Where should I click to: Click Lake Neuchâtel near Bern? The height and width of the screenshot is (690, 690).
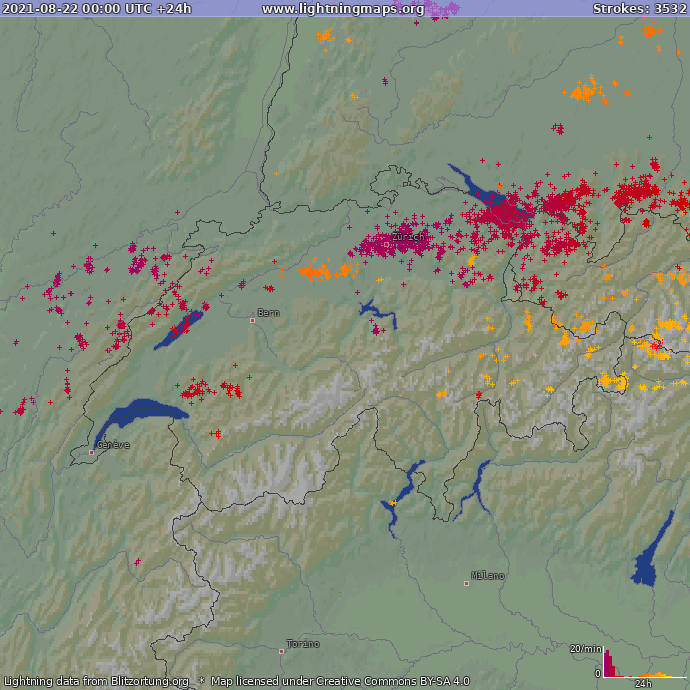pyautogui.click(x=179, y=330)
